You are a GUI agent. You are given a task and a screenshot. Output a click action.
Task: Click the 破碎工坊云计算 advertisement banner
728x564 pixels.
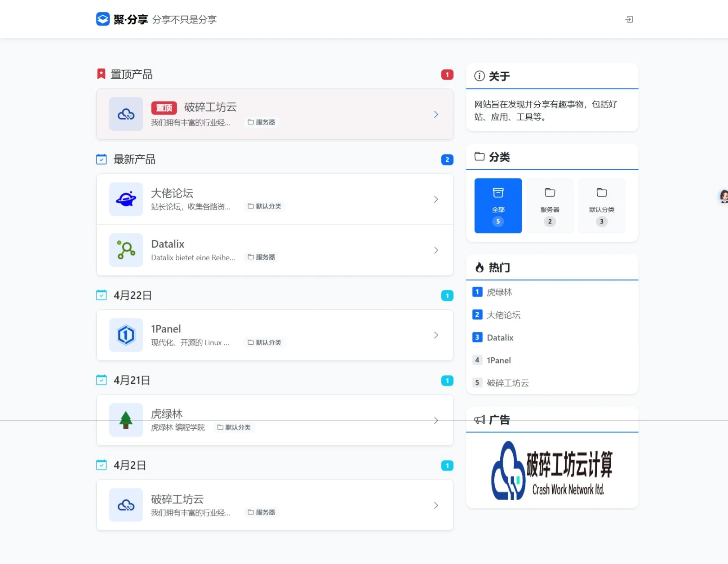pyautogui.click(x=552, y=471)
